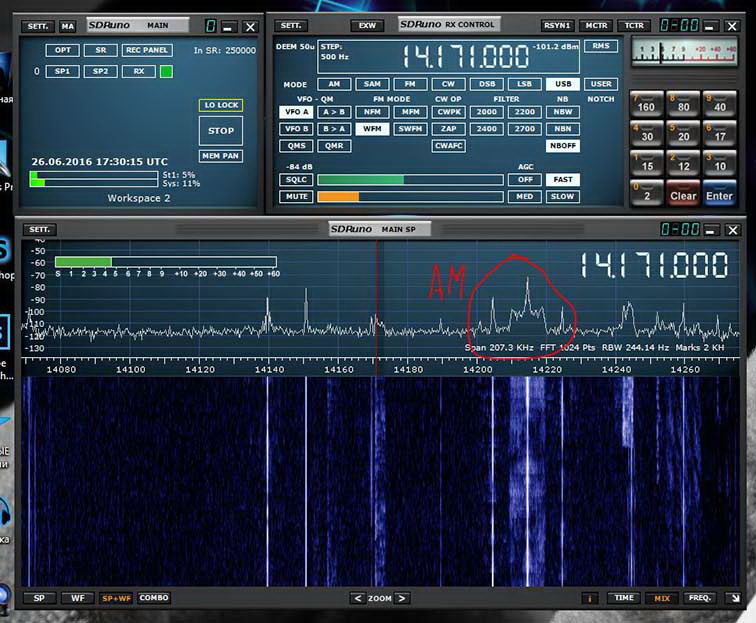Activate VFO A

click(x=297, y=112)
